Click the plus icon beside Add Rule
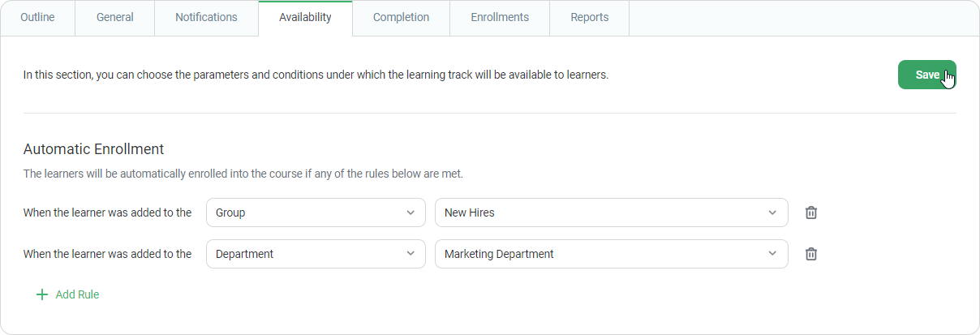This screenshot has height=335, width=980. pyautogui.click(x=42, y=294)
